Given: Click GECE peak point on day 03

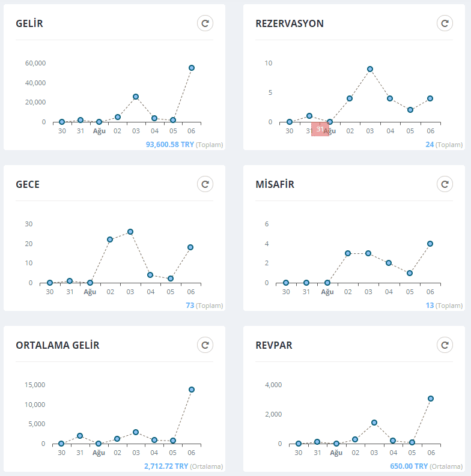Looking at the screenshot, I should (130, 232).
